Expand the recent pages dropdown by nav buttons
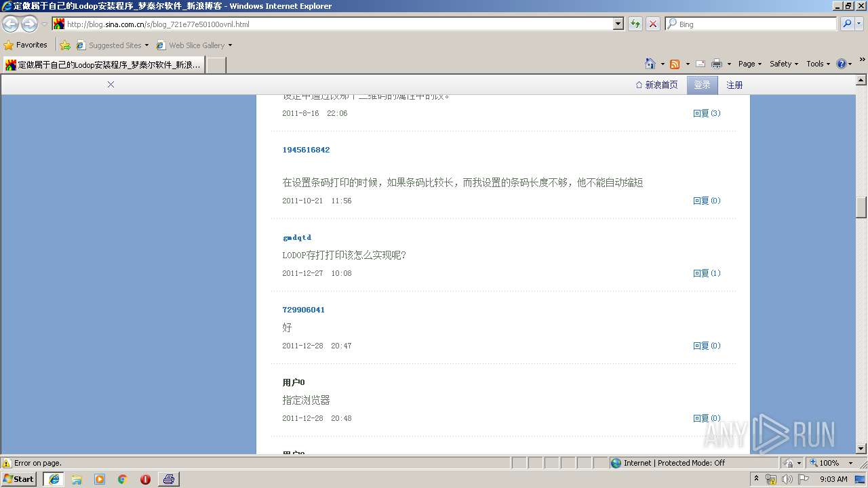The image size is (868, 488). tap(44, 24)
